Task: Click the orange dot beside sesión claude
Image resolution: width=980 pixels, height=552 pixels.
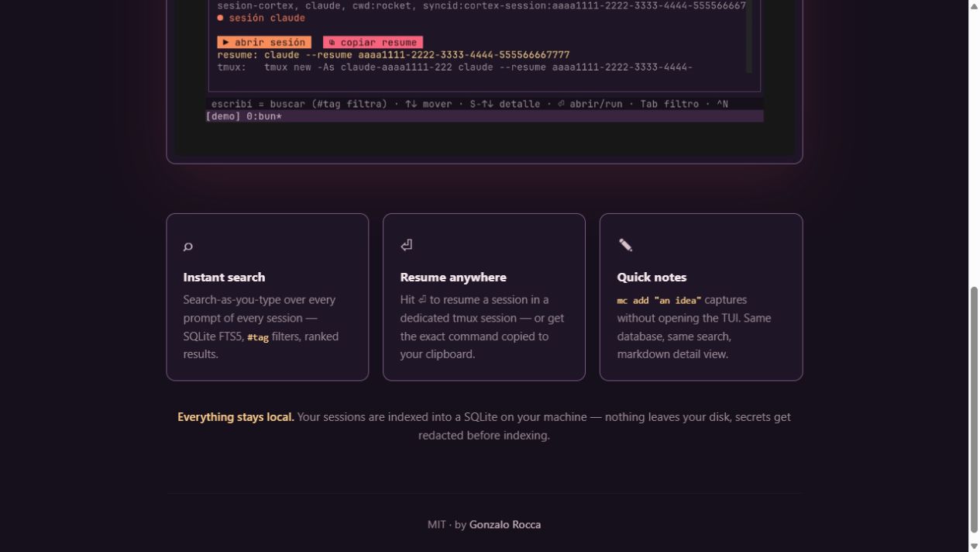Action: [x=220, y=18]
